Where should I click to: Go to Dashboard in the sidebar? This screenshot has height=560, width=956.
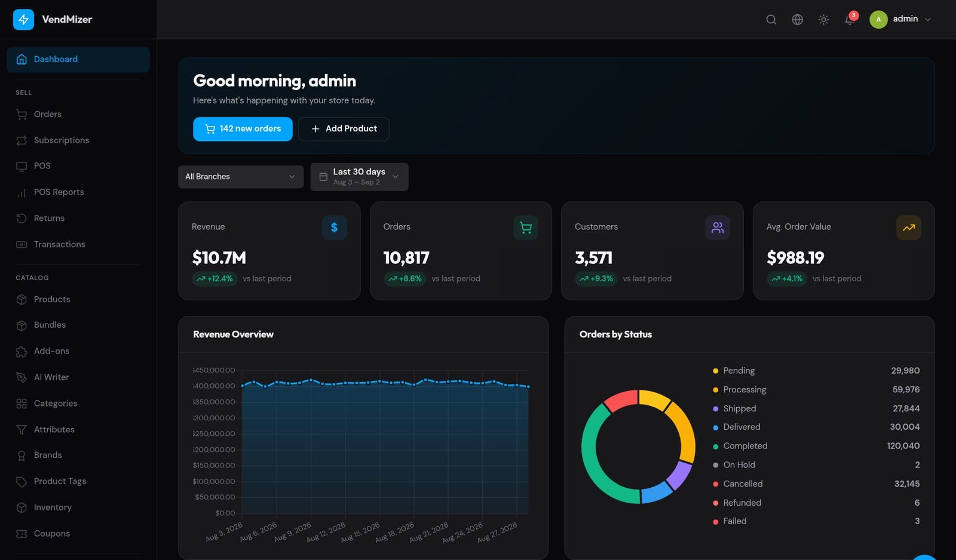78,59
